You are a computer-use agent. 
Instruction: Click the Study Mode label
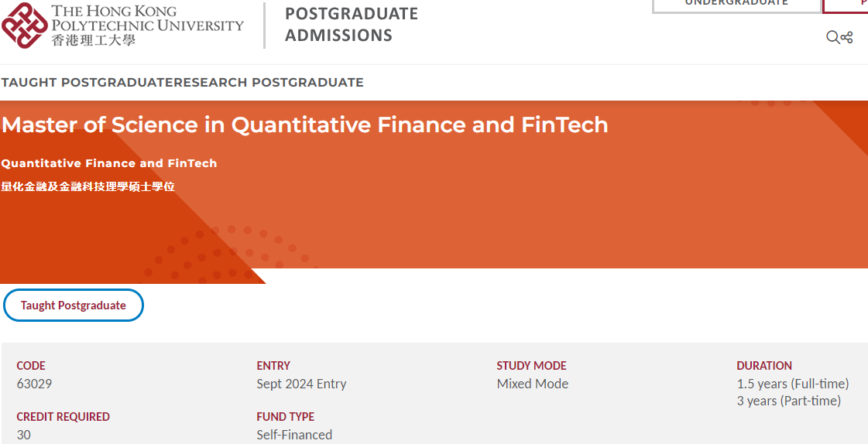(x=531, y=366)
